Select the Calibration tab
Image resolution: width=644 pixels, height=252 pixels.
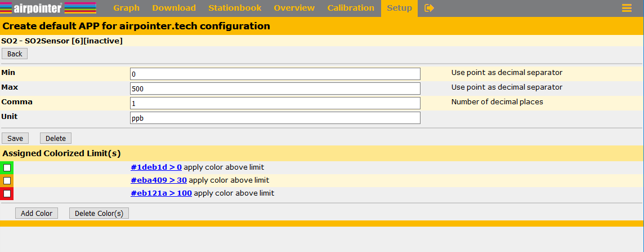pyautogui.click(x=351, y=8)
